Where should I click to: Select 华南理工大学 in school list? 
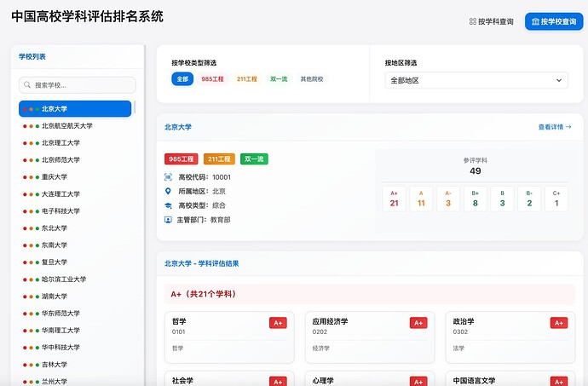[x=75, y=331]
